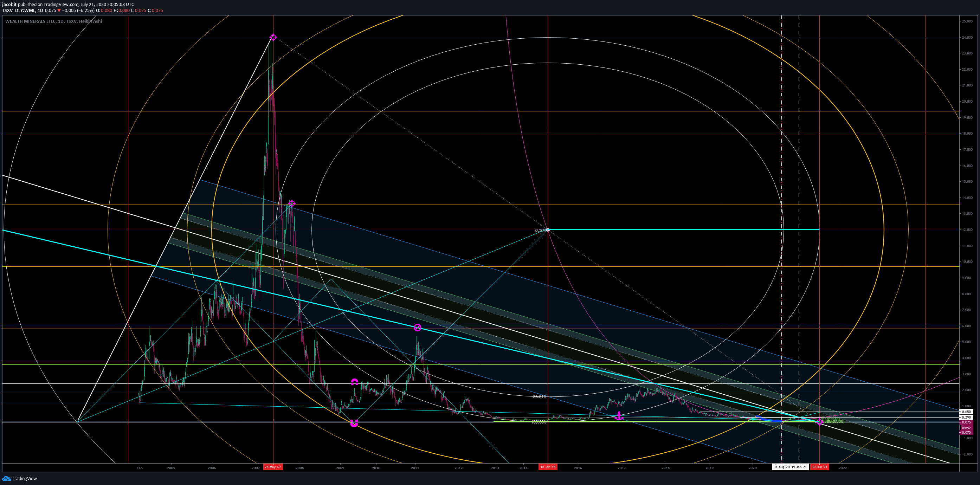
Task: Click the '19 Jan '21' date label
Action: coord(799,467)
